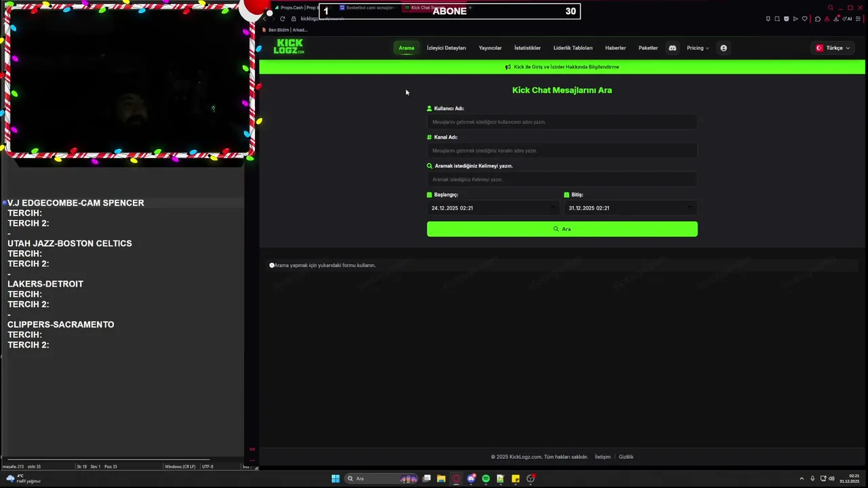Switch to Props.Cash browser tab
The image size is (868, 488).
click(x=297, y=7)
